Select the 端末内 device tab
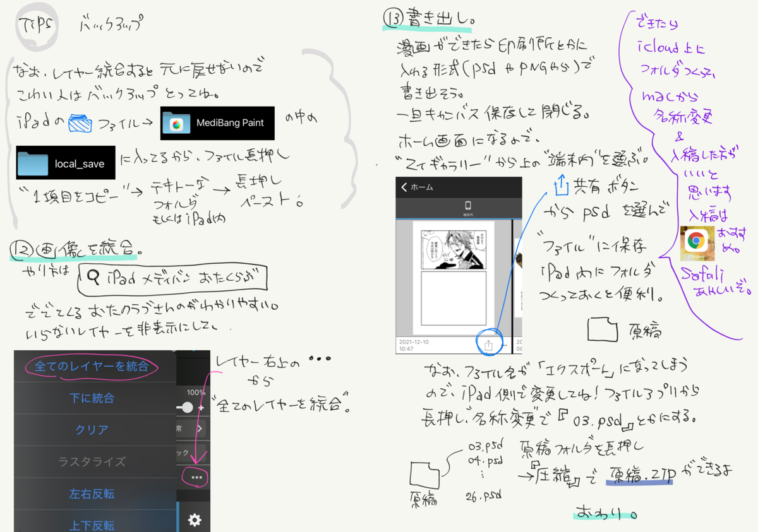This screenshot has height=532, width=758. 467,208
